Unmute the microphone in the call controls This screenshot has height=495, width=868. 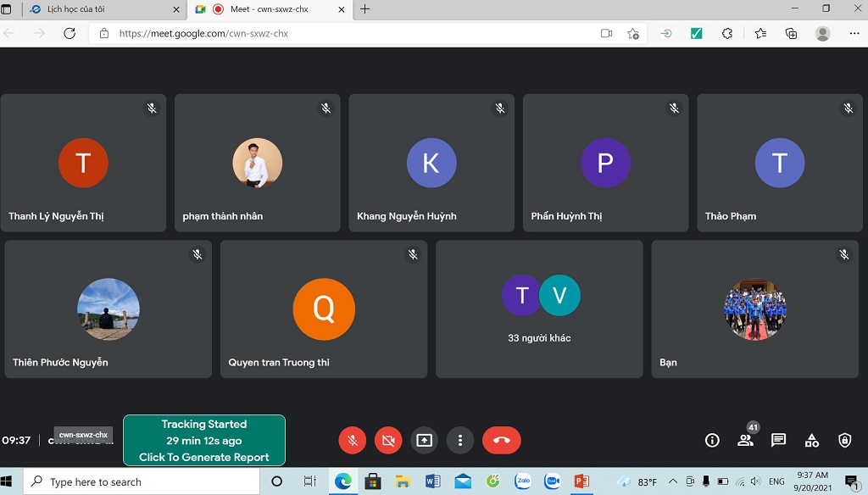coord(352,440)
